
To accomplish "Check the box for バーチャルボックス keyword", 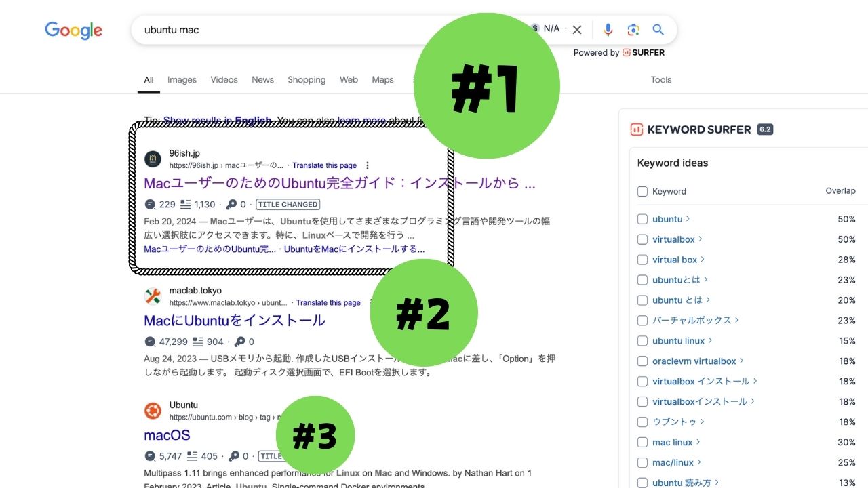I will 642,320.
